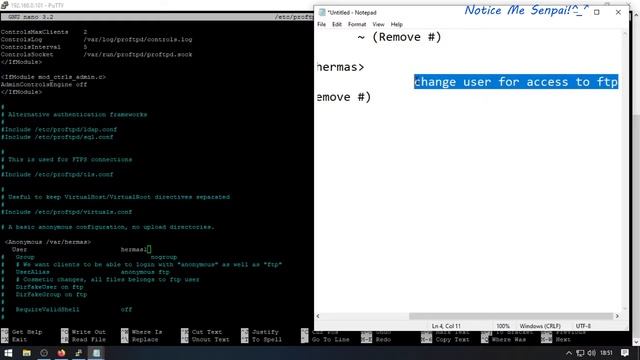Click the 'emove #)' line in Notepad
The width and height of the screenshot is (640, 360).
[x=344, y=97]
